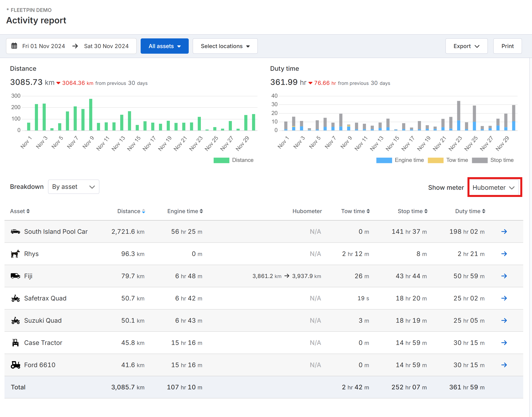Viewport: 532px width, 417px height.
Task: Click the Suzuki Quad bike icon
Action: pyautogui.click(x=15, y=320)
